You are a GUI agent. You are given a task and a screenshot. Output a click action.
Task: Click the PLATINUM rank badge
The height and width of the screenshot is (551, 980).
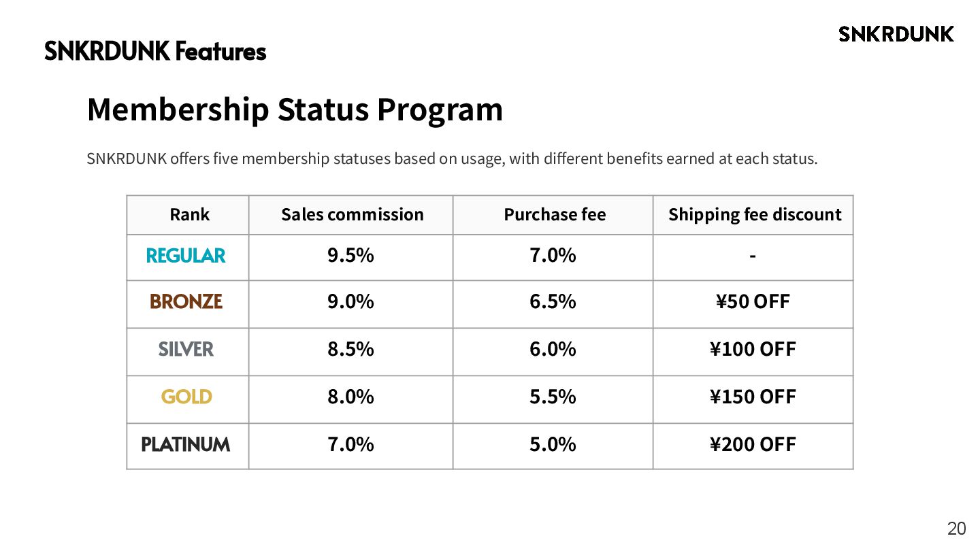coord(186,444)
